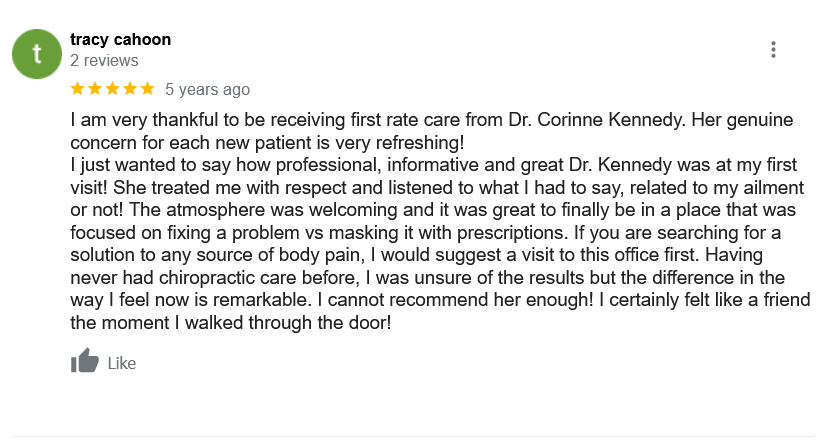Click the 'Like' text label
The image size is (830, 443).
[122, 364]
